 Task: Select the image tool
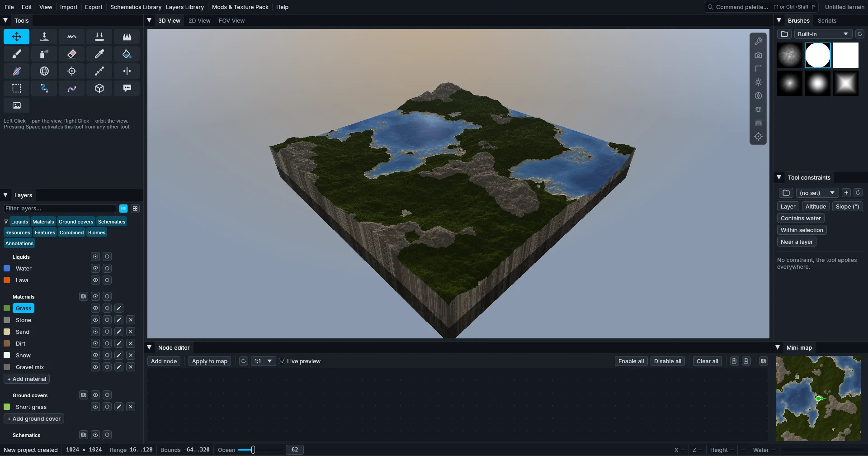point(17,105)
